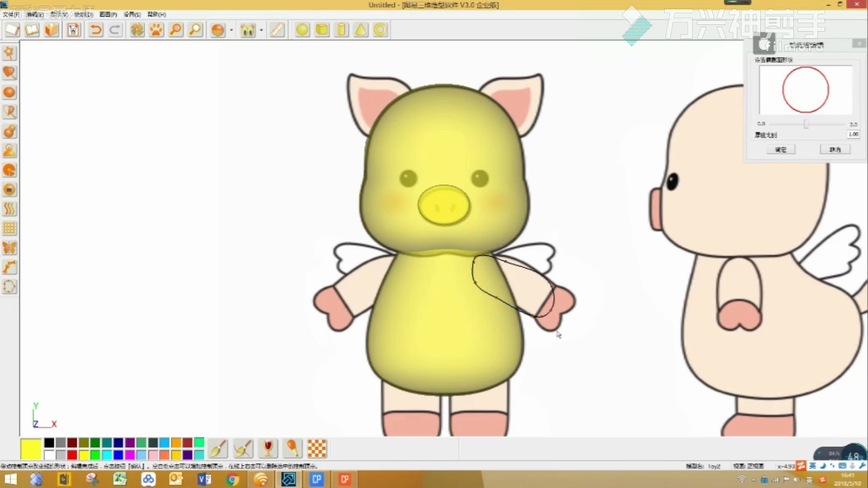This screenshot has width=868, height=488.
Task: Pick the white color swatch
Action: click(x=49, y=455)
